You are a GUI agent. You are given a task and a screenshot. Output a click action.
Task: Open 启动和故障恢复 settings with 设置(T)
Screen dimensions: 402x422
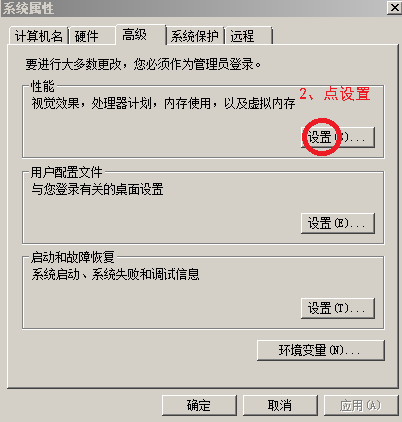click(x=338, y=308)
